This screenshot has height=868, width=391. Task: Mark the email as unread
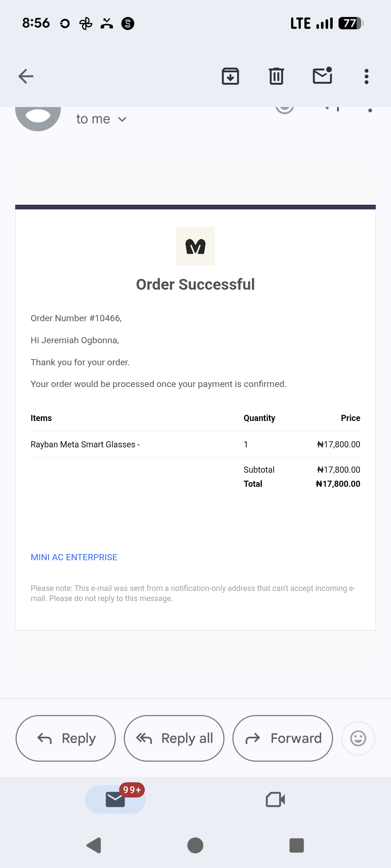(x=322, y=76)
